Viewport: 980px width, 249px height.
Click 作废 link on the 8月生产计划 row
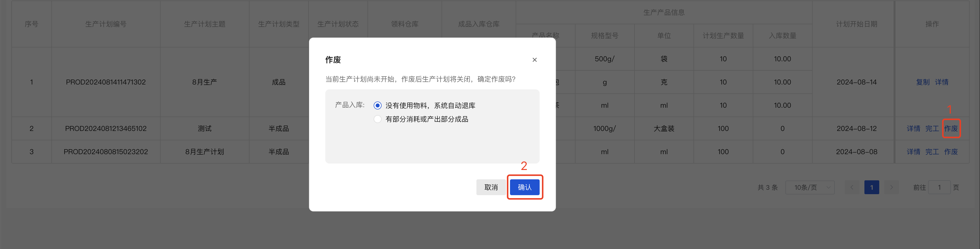click(x=951, y=151)
